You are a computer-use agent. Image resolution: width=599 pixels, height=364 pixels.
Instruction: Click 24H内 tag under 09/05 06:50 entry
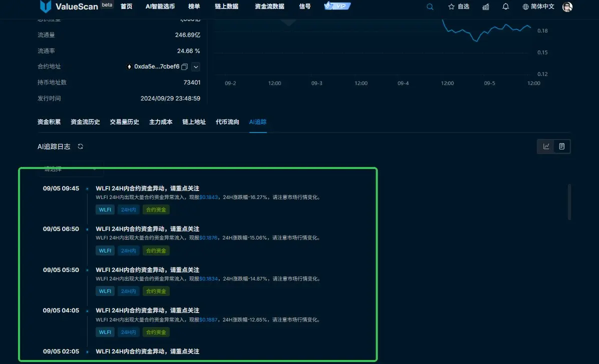click(128, 250)
